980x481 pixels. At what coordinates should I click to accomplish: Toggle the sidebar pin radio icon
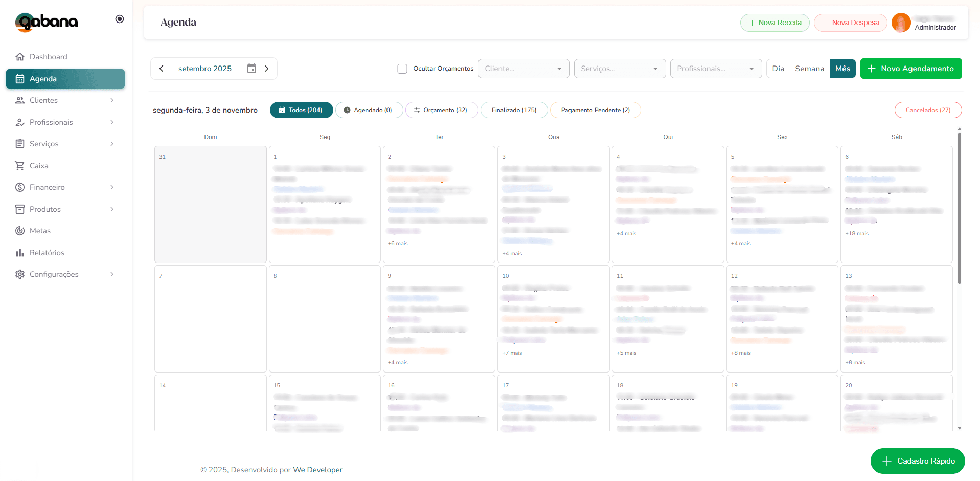pyautogui.click(x=120, y=19)
